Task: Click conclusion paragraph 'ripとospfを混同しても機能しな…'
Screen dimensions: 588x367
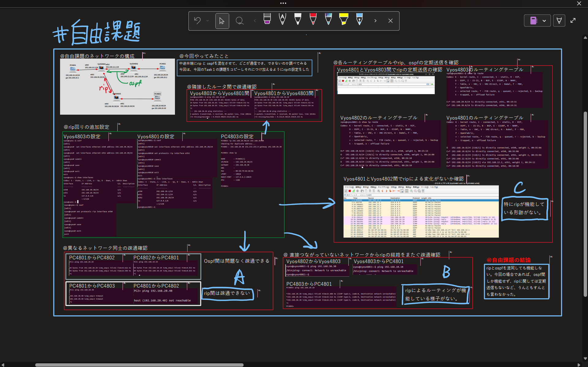Action: click(516, 281)
